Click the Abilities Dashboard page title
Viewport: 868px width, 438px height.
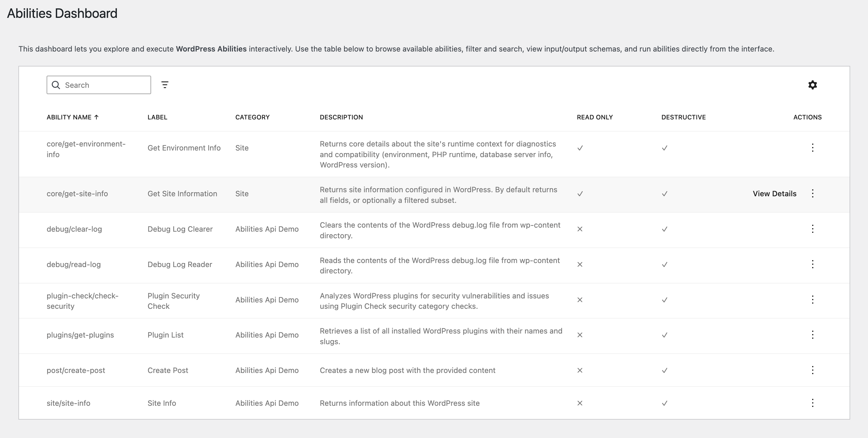(62, 14)
